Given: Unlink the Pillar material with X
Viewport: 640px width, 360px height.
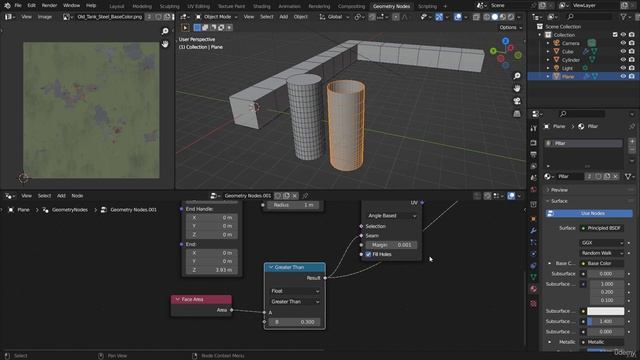Looking at the screenshot, I should (x=616, y=176).
